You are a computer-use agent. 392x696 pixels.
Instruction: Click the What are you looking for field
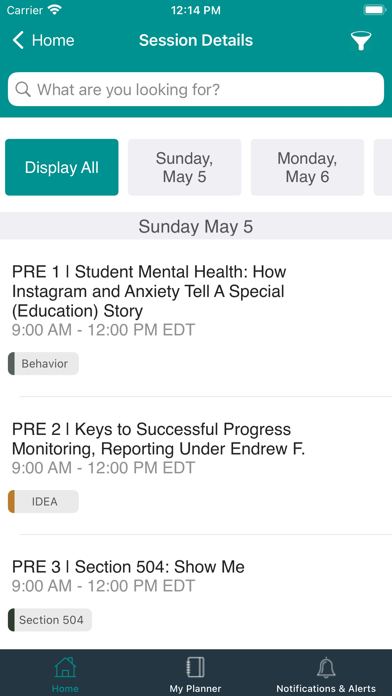pyautogui.click(x=196, y=89)
